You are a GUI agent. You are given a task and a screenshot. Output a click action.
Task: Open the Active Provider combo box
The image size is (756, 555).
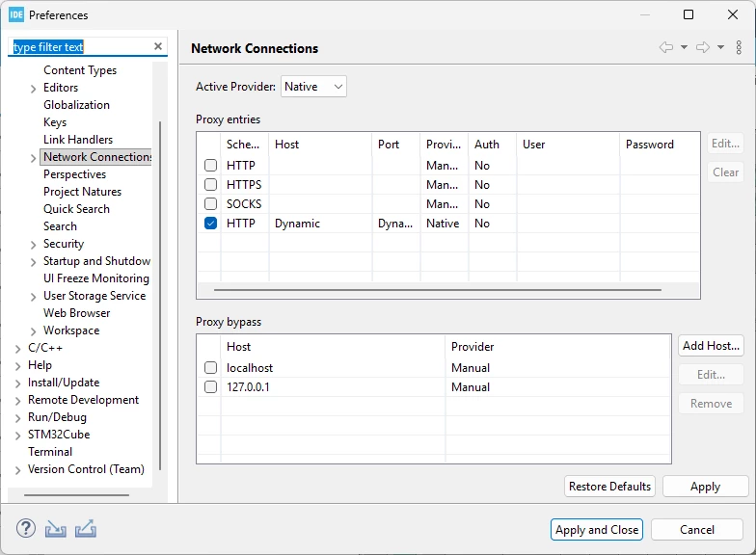(313, 87)
